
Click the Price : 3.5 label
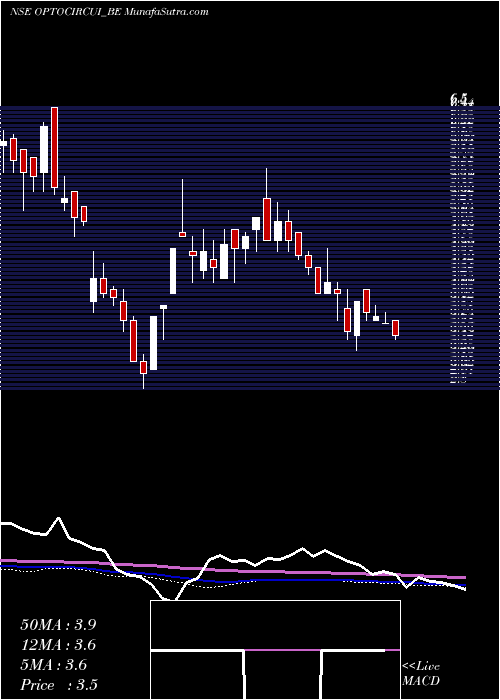pyautogui.click(x=59, y=685)
